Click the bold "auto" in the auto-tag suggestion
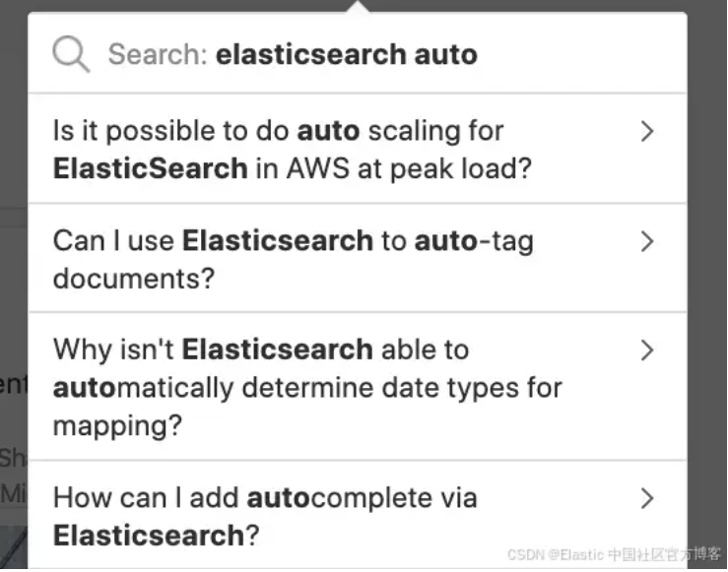 pyautogui.click(x=445, y=240)
